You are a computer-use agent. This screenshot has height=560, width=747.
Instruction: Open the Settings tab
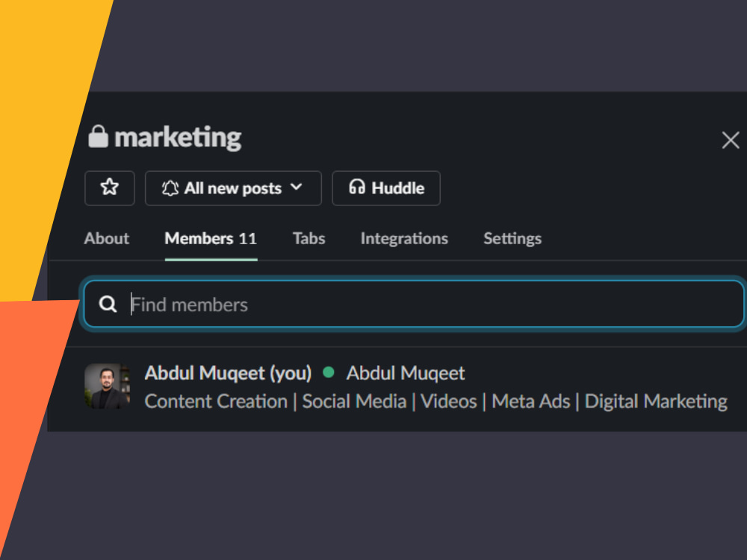(x=512, y=238)
